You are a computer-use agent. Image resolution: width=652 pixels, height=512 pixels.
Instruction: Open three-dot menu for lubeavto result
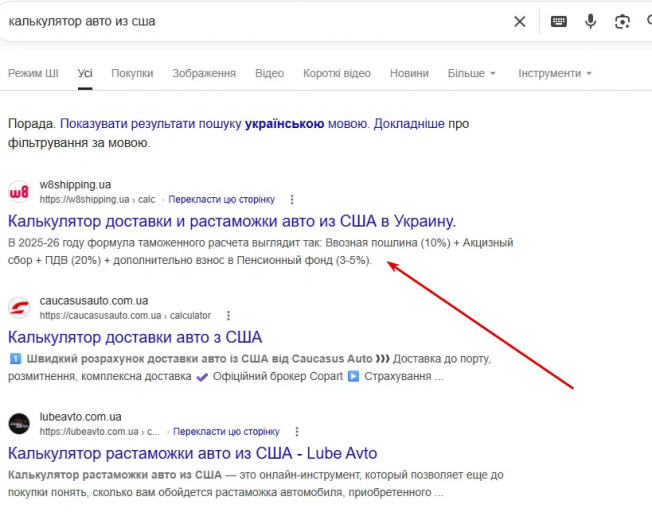point(297,432)
